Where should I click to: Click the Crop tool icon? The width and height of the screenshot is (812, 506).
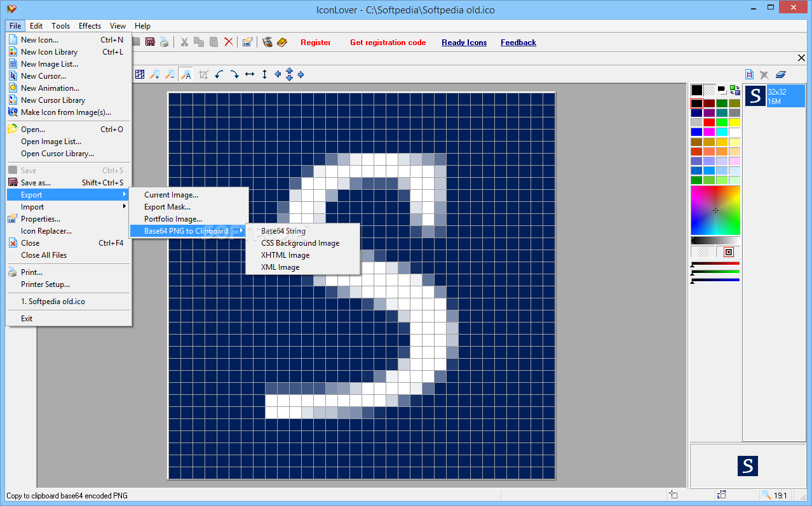coord(203,74)
